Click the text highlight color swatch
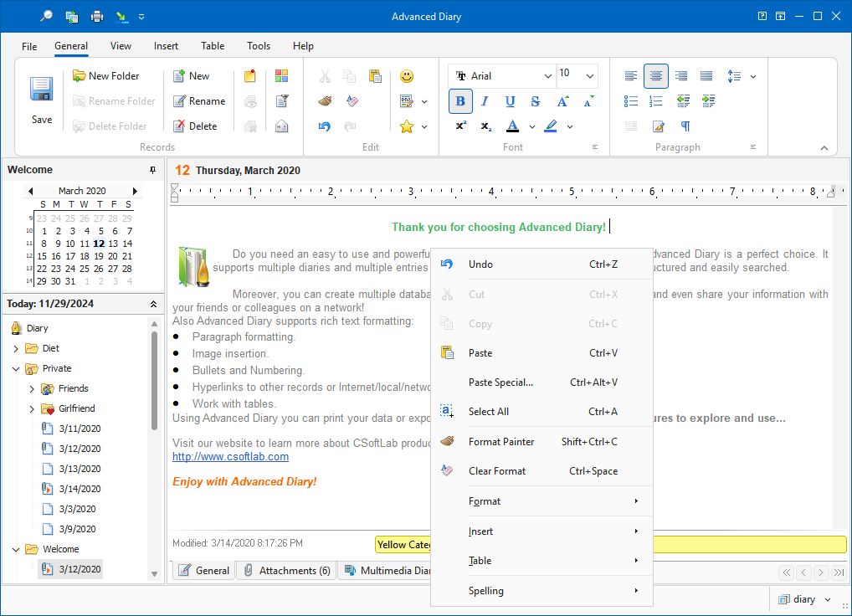 (x=551, y=126)
